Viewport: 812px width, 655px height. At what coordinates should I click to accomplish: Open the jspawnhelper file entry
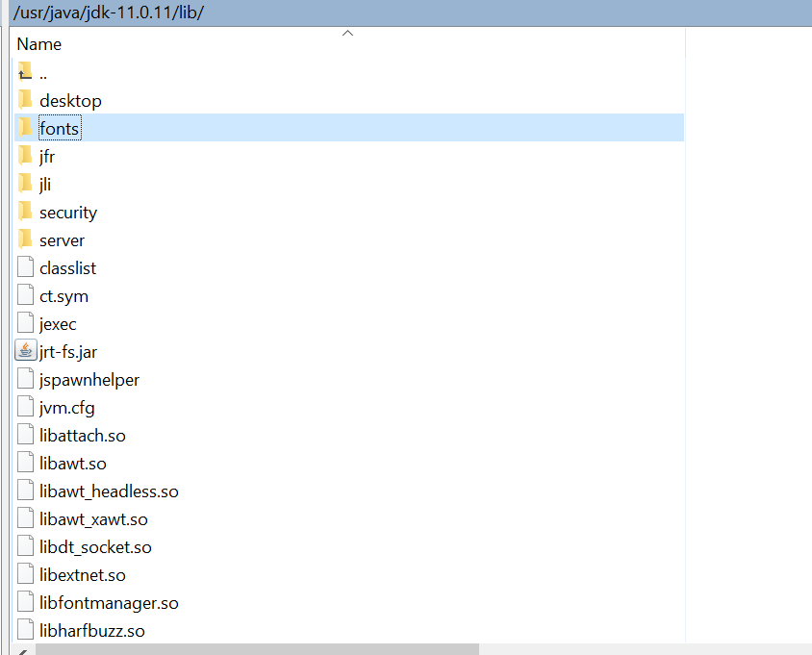coord(89,378)
